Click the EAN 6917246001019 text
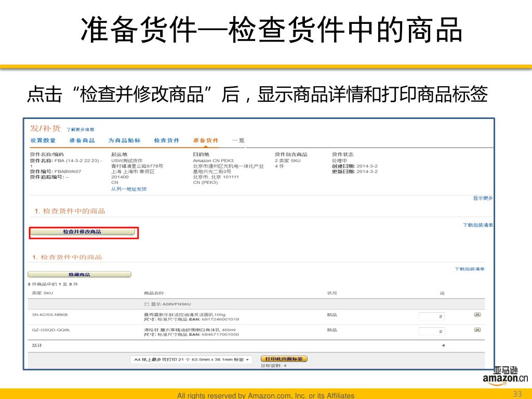This screenshot has height=399, width=532. click(x=214, y=320)
